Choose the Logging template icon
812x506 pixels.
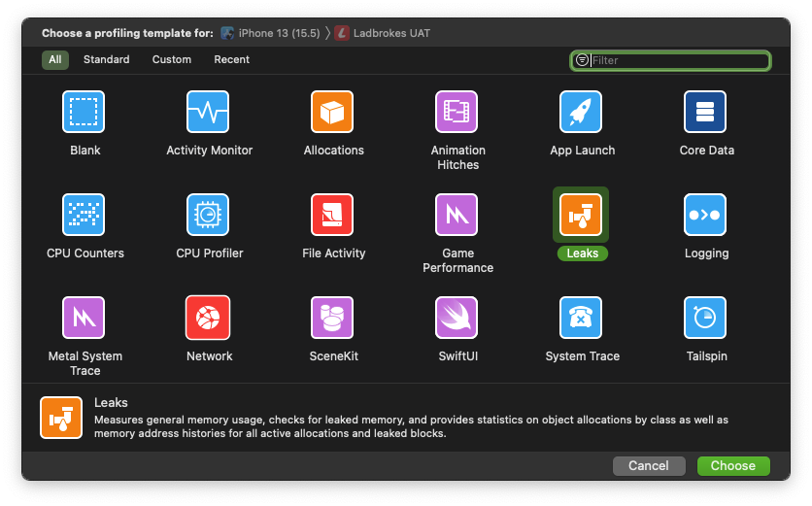pyautogui.click(x=705, y=215)
